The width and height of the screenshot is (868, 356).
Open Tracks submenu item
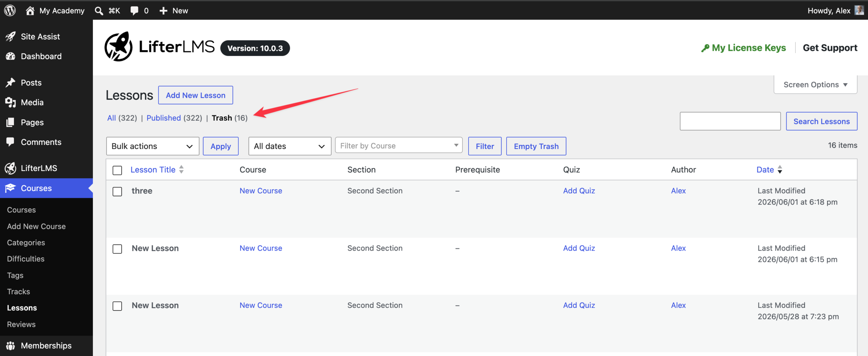click(19, 292)
